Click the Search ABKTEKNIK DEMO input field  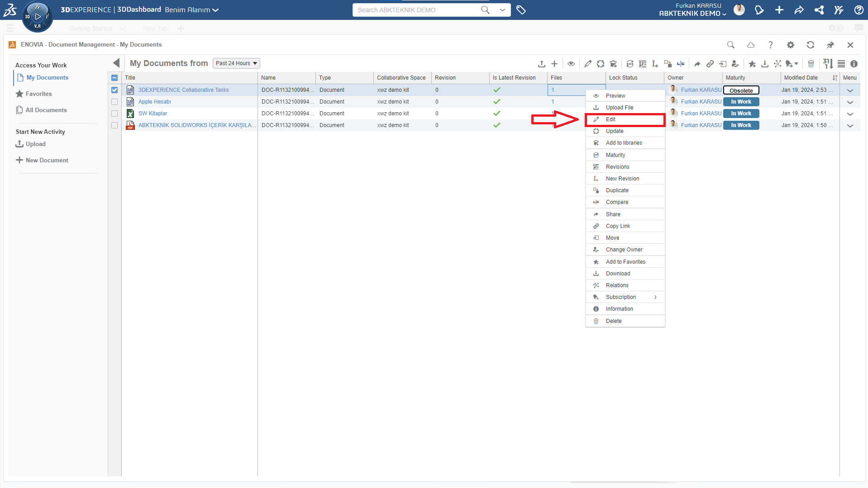416,10
